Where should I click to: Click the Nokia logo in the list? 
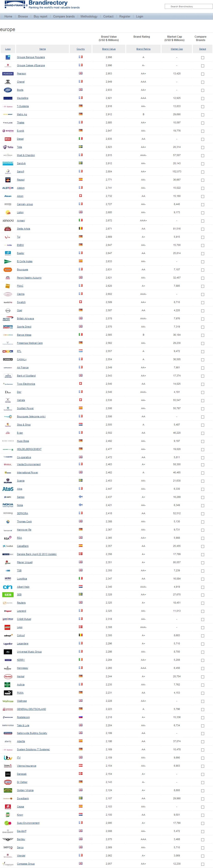tap(8, 505)
